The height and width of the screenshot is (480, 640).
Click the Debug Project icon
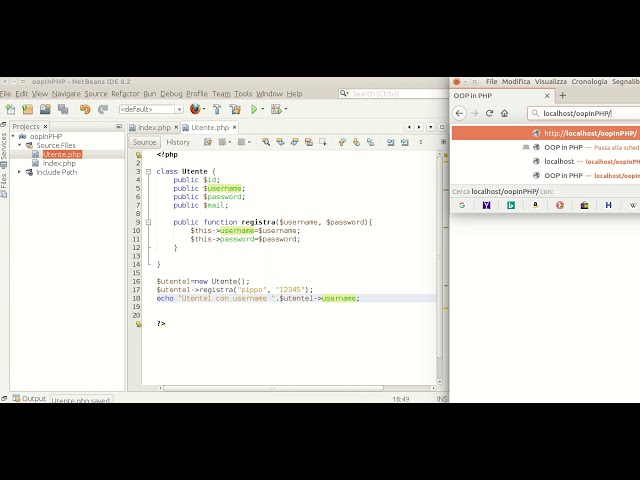(x=276, y=109)
